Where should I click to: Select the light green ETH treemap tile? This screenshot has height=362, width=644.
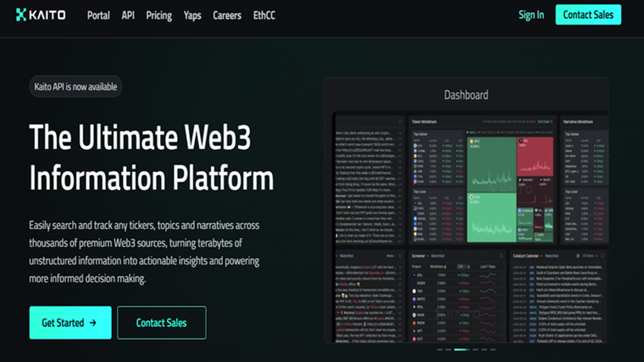tap(491, 217)
